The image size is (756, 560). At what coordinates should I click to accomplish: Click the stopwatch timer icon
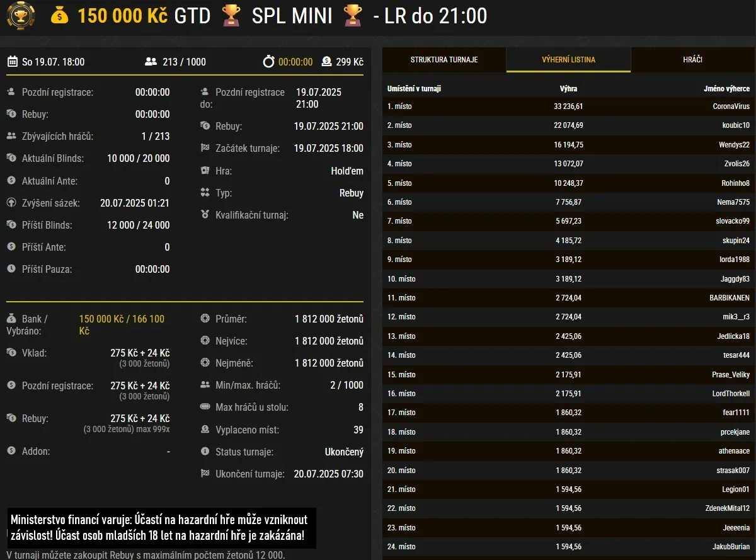[269, 62]
